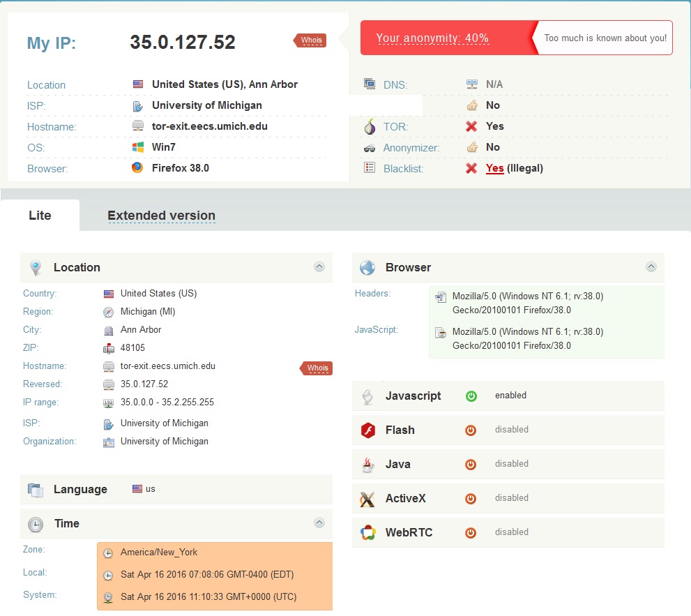Click the Java coffee cup icon
This screenshot has height=616, width=691.
point(367,465)
